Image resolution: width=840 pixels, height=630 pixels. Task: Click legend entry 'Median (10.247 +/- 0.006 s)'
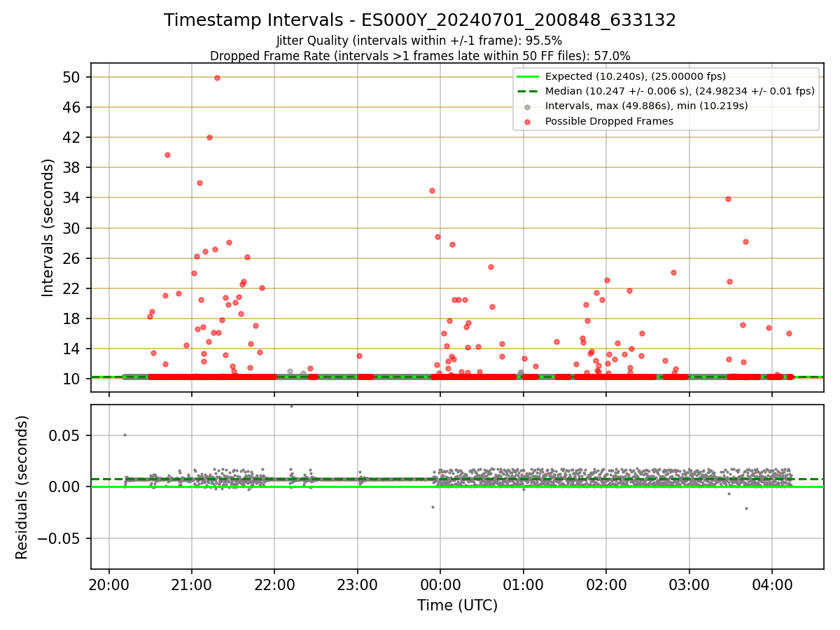pyautogui.click(x=680, y=91)
